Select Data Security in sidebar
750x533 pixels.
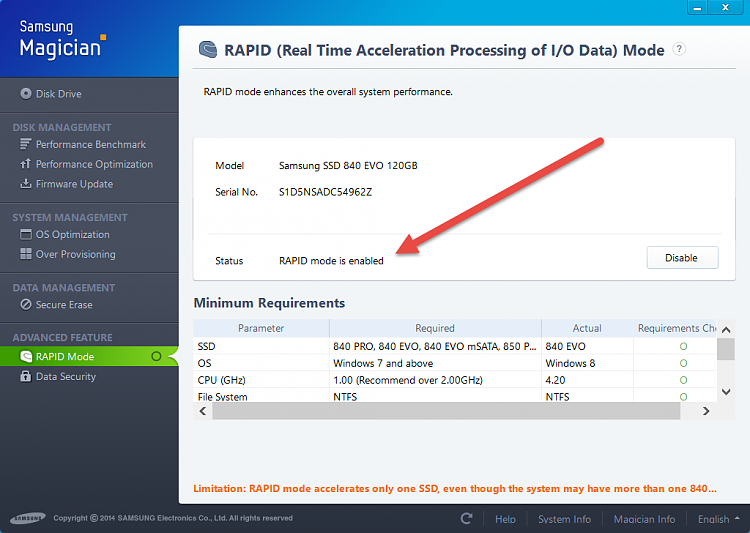point(66,377)
